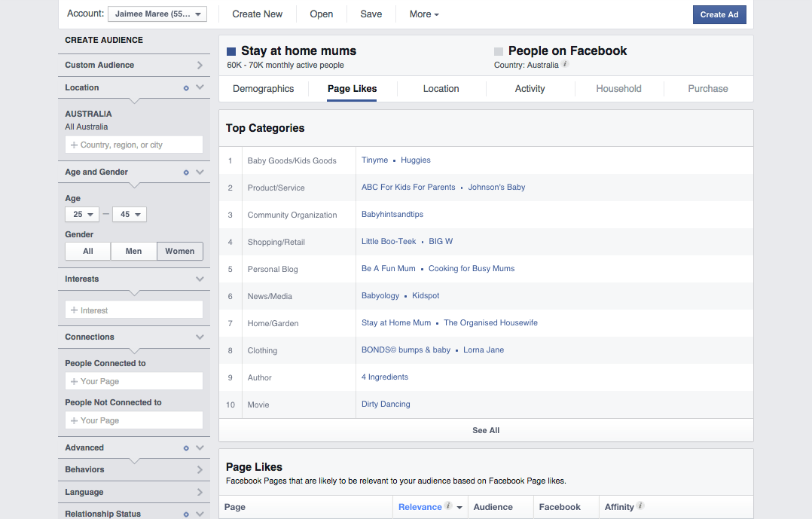Toggle the Relationship Status section chevron

[200, 514]
